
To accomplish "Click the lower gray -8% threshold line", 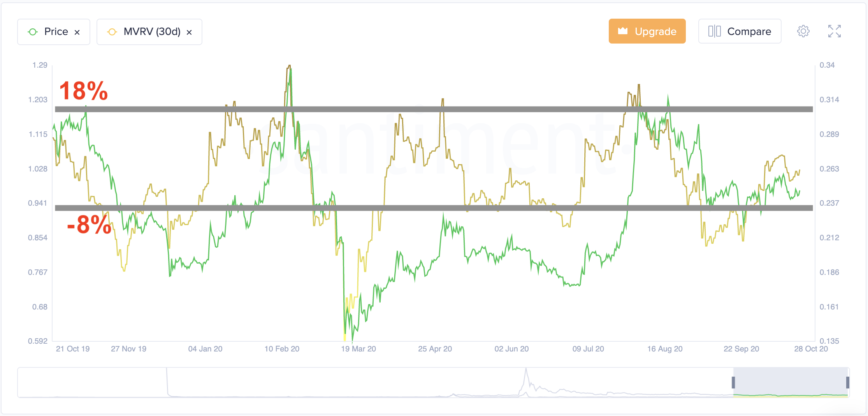I will (x=434, y=208).
